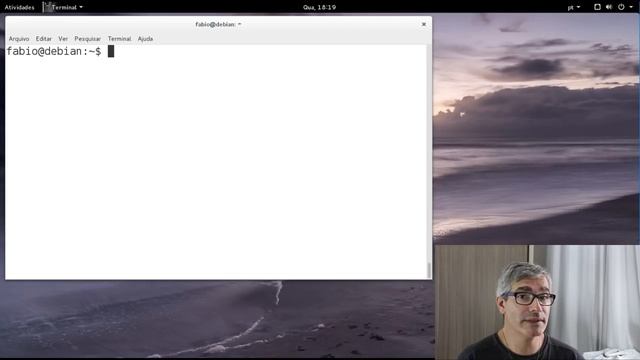The height and width of the screenshot is (360, 640).
Task: Open the clock calendar Qua, 18:19
Action: point(320,7)
